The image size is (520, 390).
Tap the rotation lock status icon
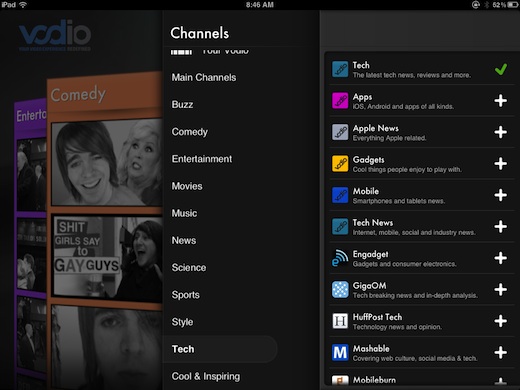point(476,5)
